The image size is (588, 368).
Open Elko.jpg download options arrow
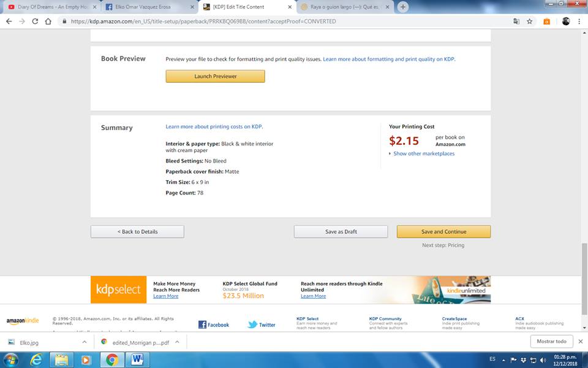click(85, 342)
